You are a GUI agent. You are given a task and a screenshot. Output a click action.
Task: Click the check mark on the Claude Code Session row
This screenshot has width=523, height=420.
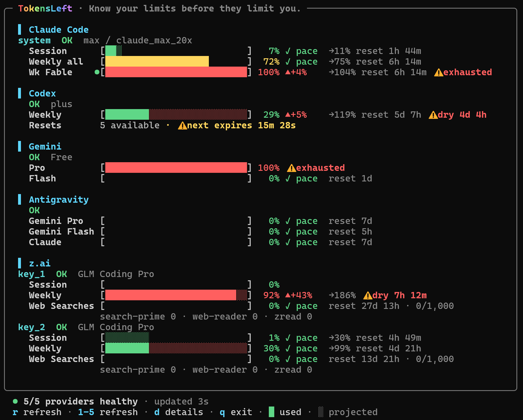pyautogui.click(x=288, y=51)
